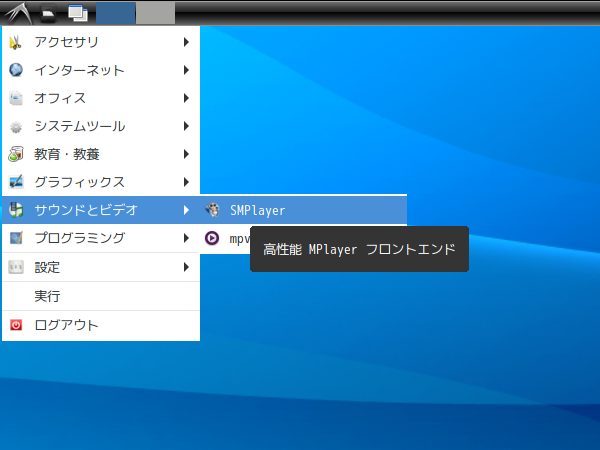Image resolution: width=600 pixels, height=450 pixels.
Task: Switch to the first blue workspace
Action: tap(116, 13)
